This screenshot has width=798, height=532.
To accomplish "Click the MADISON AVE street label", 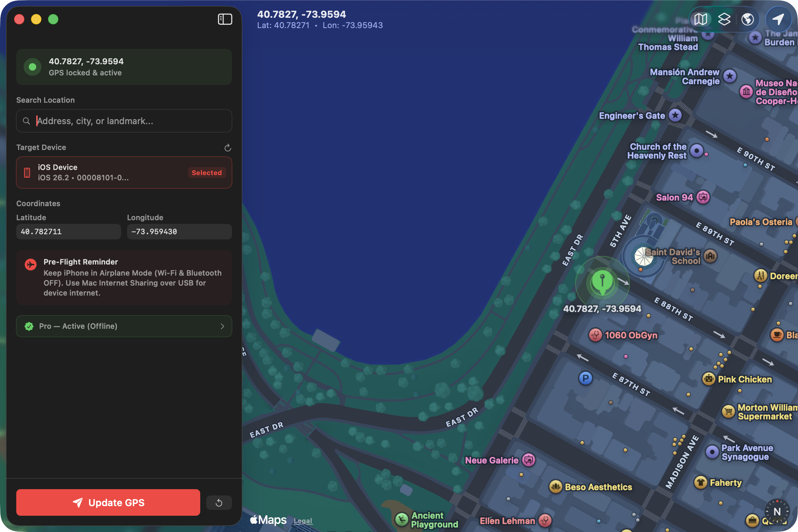I will [682, 462].
